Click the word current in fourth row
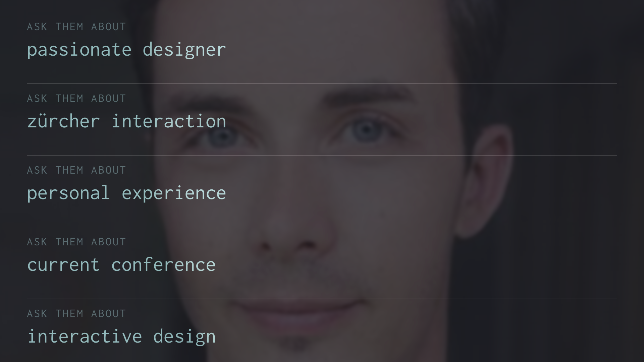 pos(63,265)
